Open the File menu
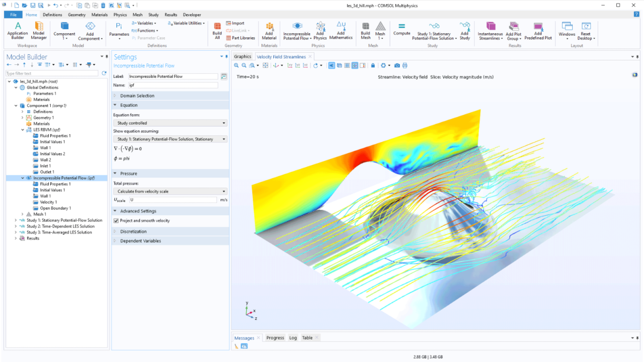Image resolution: width=644 pixels, height=362 pixels. [13, 15]
